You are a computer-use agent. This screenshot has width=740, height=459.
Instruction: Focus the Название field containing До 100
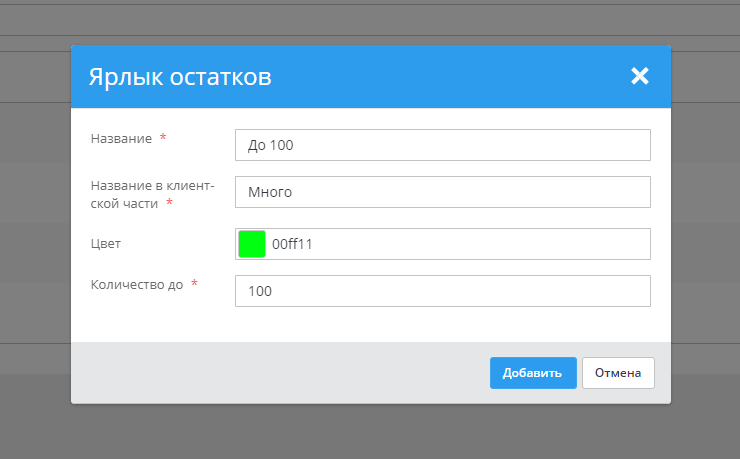pos(442,145)
